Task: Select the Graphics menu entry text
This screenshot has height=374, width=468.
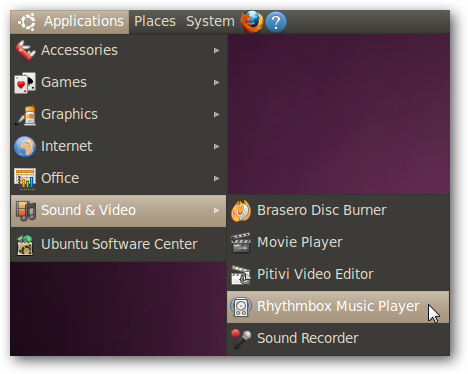Action: click(x=69, y=115)
